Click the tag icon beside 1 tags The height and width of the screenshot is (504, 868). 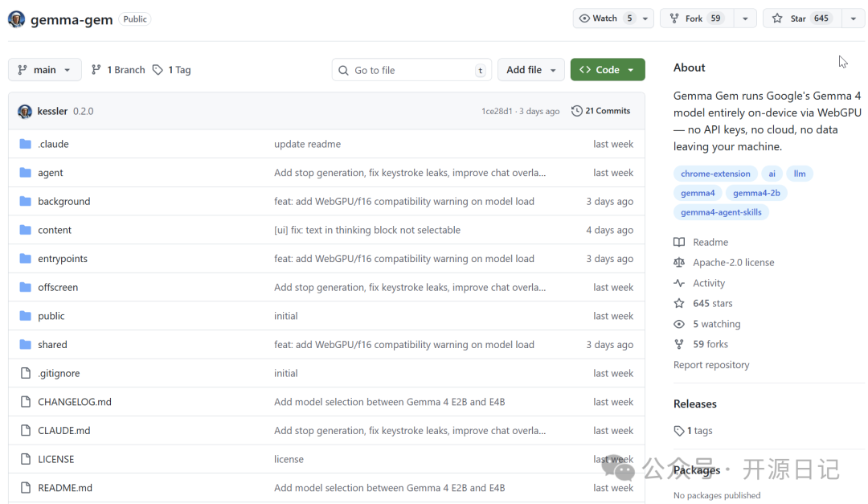pos(679,431)
